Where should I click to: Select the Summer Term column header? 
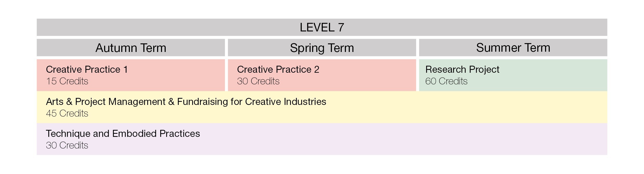pyautogui.click(x=513, y=48)
